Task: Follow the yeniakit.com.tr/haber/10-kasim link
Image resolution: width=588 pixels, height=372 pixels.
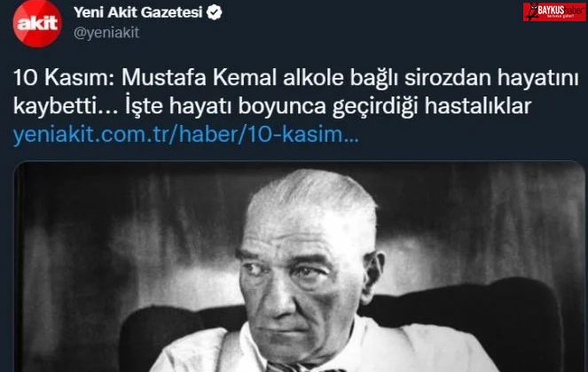Action: (x=186, y=135)
